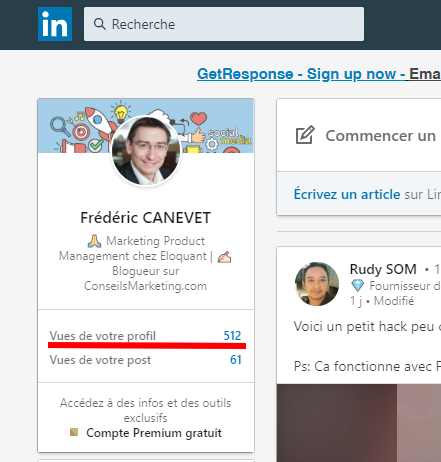
Task: Click the blue diamond icon by Fournisseur
Action: coord(357,285)
